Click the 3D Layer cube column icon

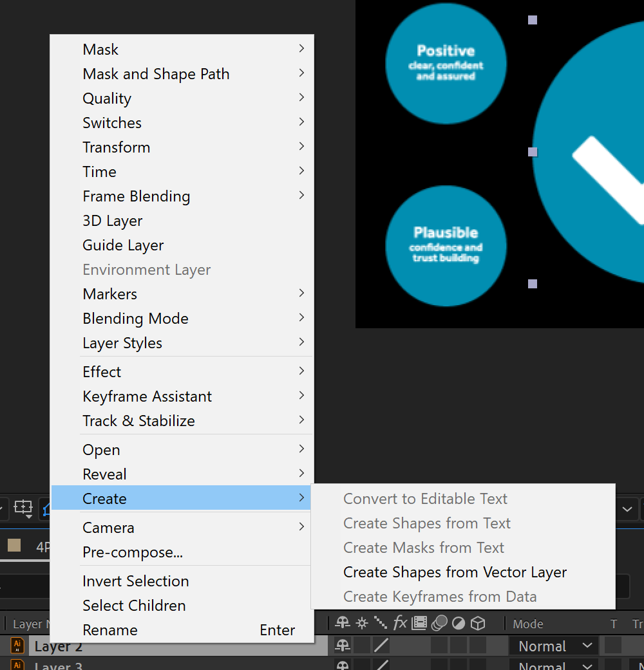tap(477, 623)
